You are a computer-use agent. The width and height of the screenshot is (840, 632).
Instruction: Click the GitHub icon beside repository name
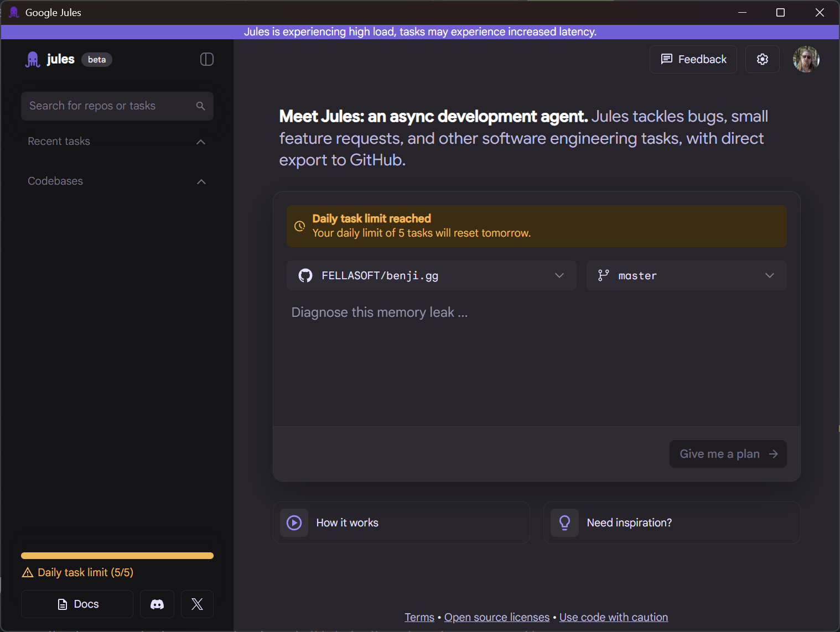click(x=305, y=275)
